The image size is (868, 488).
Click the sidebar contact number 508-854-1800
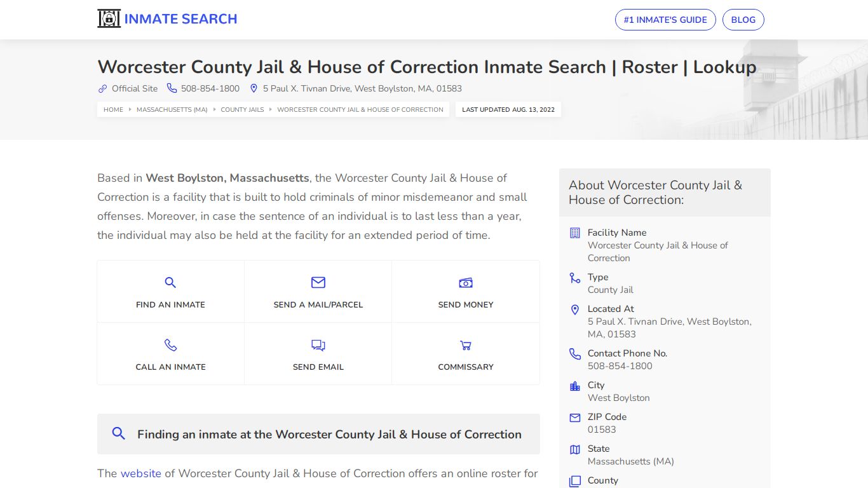pos(620,366)
